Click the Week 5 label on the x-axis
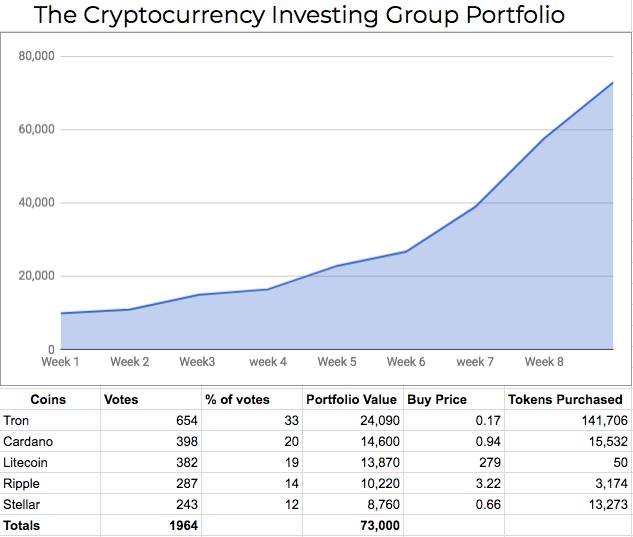The height and width of the screenshot is (537, 633). pyautogui.click(x=337, y=361)
